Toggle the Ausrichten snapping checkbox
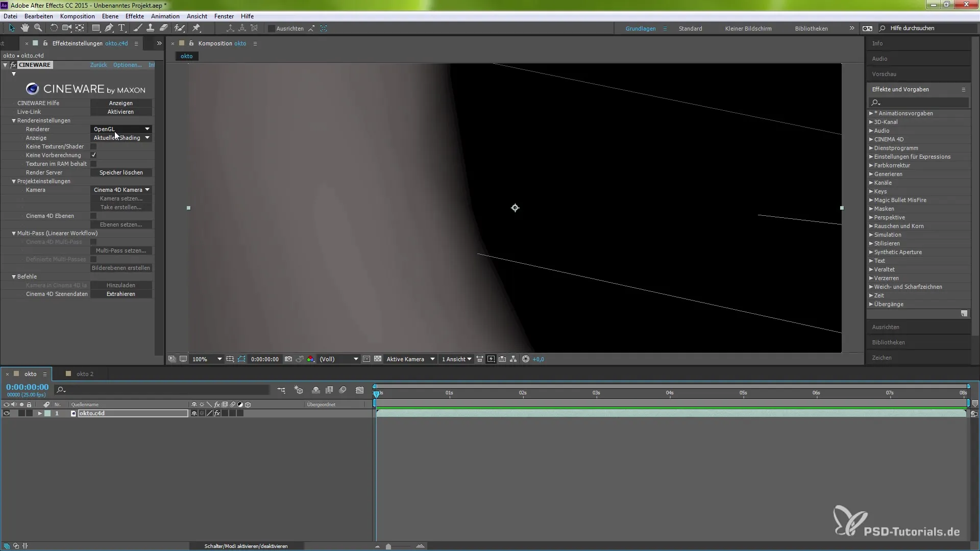This screenshot has width=980, height=551. (272, 29)
